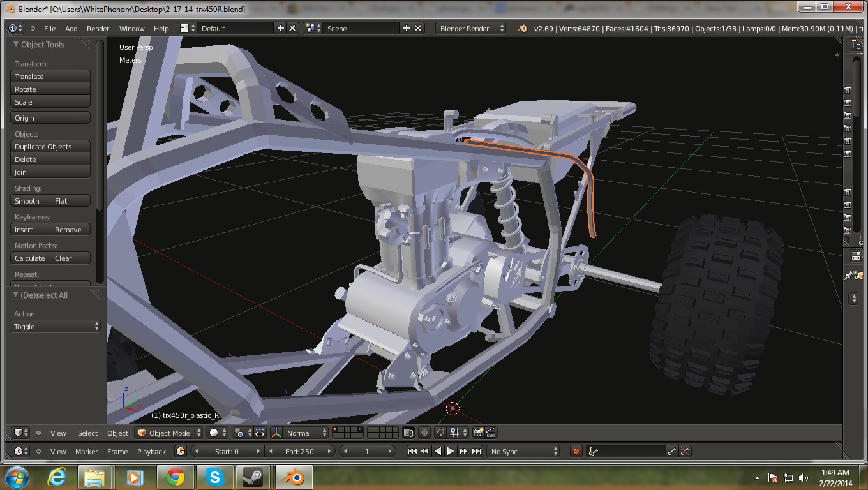
Task: Click the OpenGL render animation clapper icon
Action: (491, 433)
